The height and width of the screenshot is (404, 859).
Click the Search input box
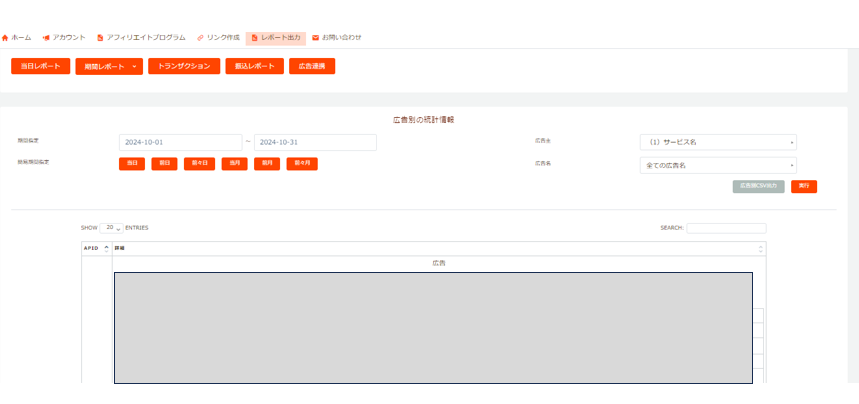pos(725,228)
